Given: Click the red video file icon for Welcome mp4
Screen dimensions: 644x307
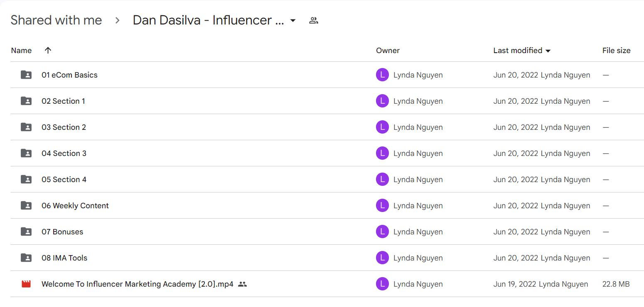Looking at the screenshot, I should click(x=26, y=284).
